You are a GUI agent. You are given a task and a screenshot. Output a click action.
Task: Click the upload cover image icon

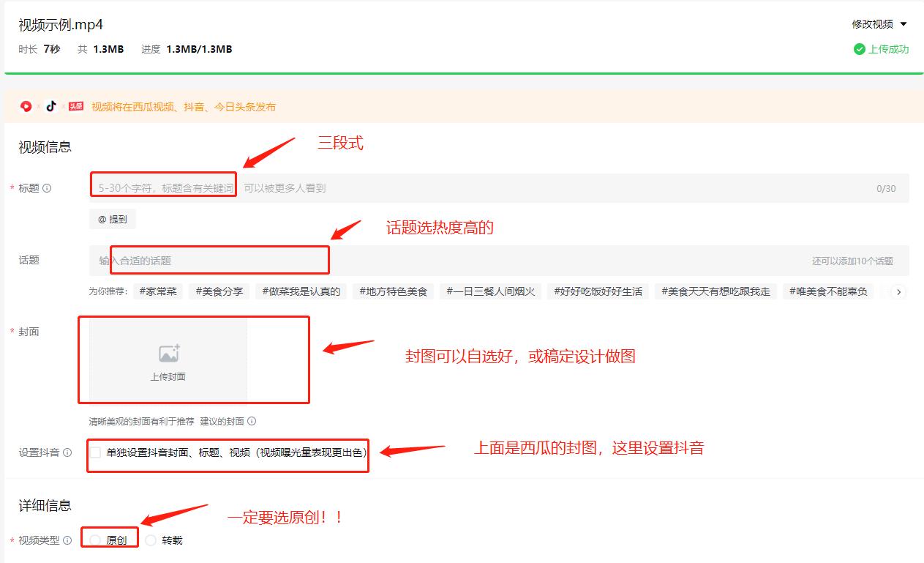point(170,352)
